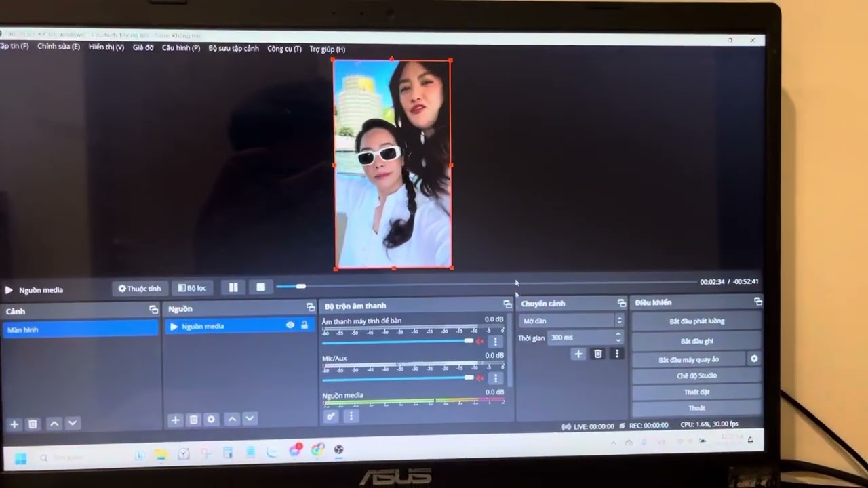Unmute Âm thanh máy tính để bàn
The height and width of the screenshot is (488, 868).
[480, 341]
